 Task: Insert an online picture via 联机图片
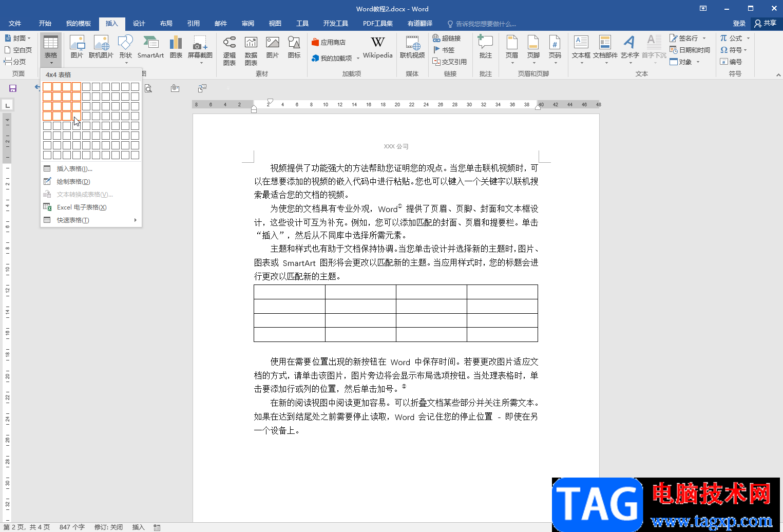pos(101,47)
